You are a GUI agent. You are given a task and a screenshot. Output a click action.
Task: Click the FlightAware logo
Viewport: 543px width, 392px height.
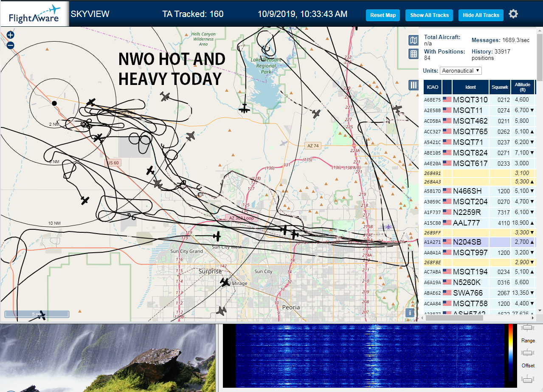pos(35,14)
